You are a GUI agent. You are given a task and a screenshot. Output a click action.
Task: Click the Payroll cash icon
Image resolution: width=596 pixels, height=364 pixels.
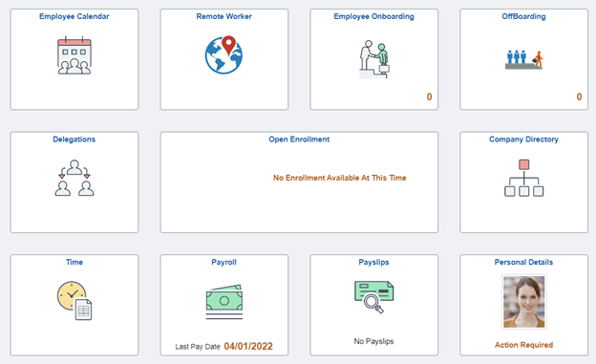click(223, 302)
